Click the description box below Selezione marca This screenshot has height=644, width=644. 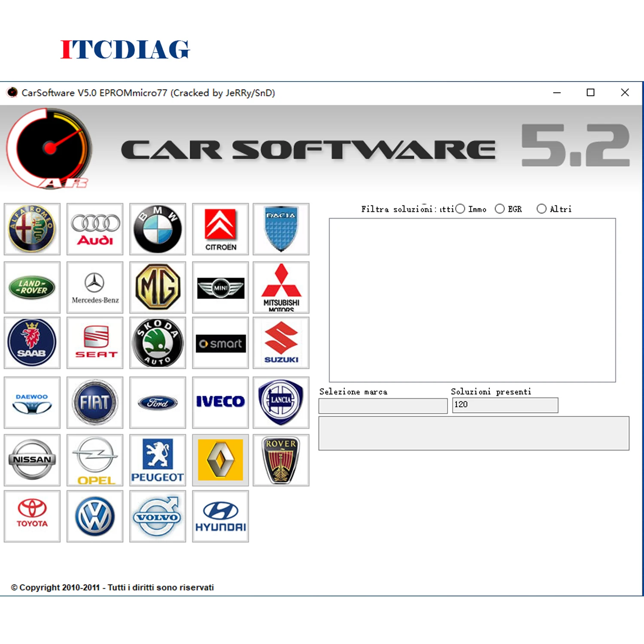tap(474, 433)
